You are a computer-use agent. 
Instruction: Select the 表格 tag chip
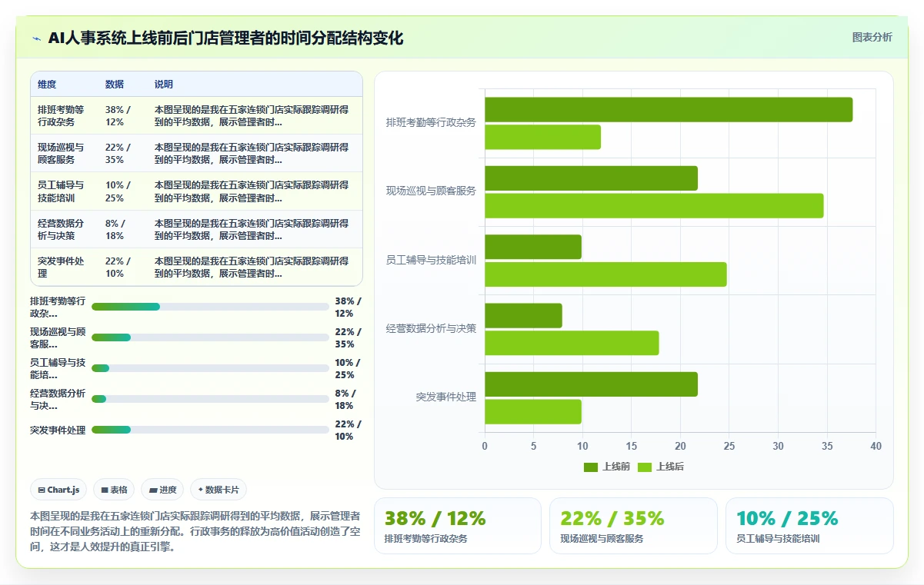pos(114,490)
